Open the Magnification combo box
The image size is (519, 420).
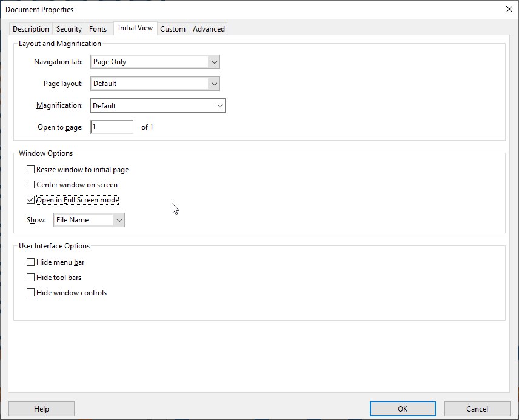(x=158, y=105)
